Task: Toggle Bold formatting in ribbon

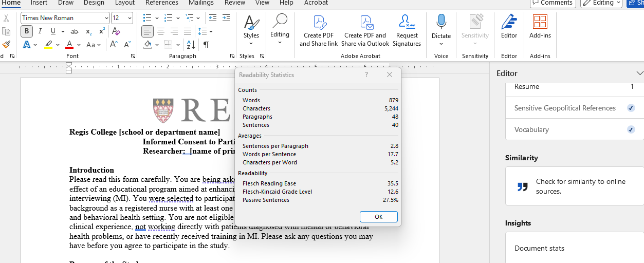Action: [27, 31]
